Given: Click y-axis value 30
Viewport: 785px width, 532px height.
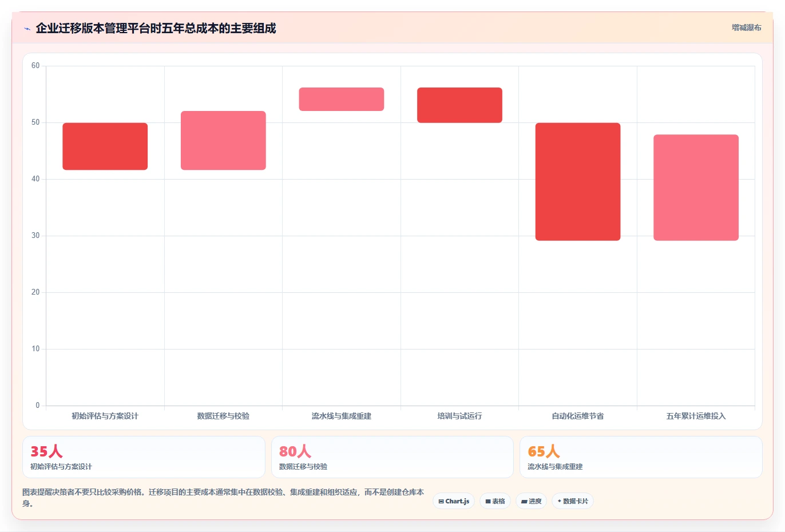Looking at the screenshot, I should [35, 236].
